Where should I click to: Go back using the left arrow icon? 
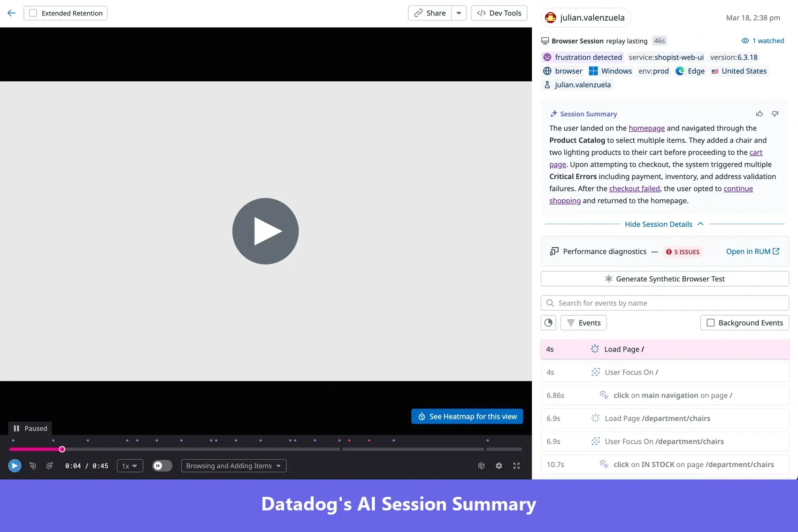(12, 13)
